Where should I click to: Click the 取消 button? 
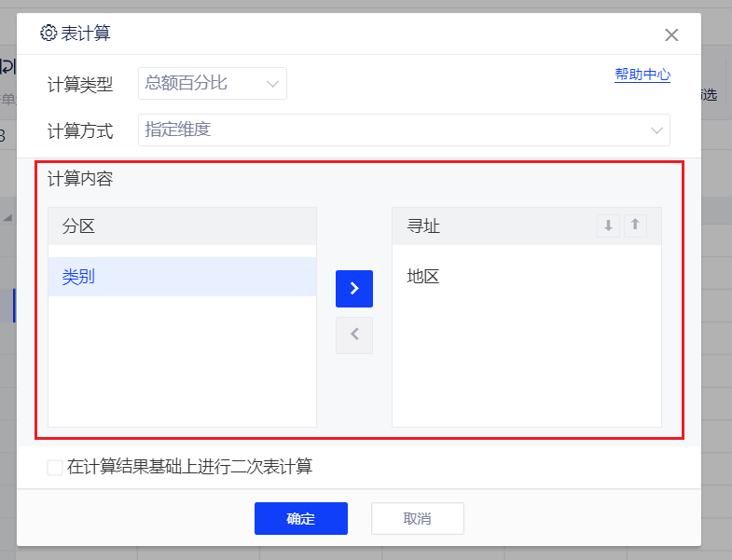417,519
